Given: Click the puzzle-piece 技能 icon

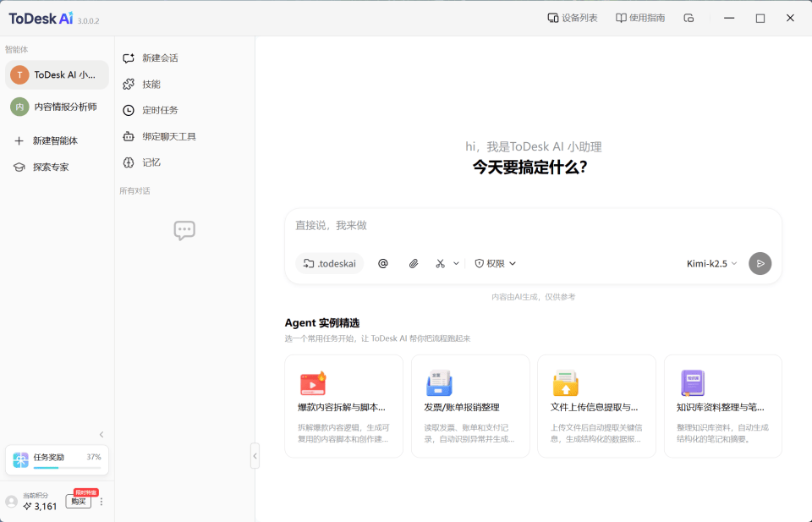Looking at the screenshot, I should pos(129,84).
